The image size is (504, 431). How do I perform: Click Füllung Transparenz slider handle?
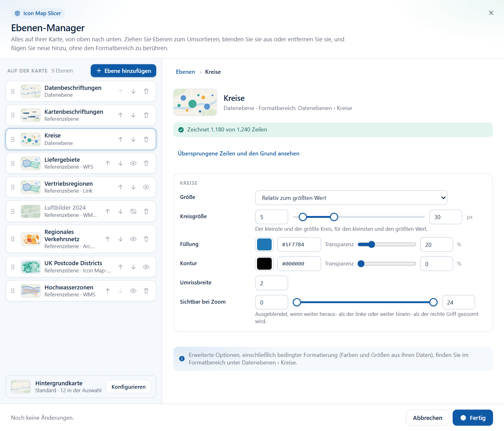pyautogui.click(x=372, y=245)
